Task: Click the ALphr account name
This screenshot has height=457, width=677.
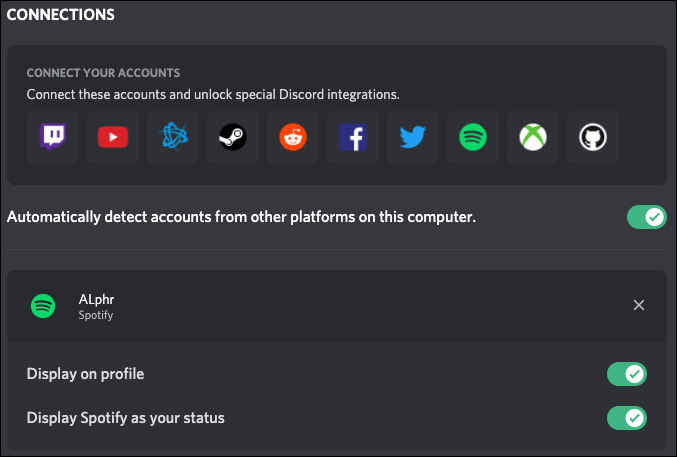Action: (x=96, y=299)
